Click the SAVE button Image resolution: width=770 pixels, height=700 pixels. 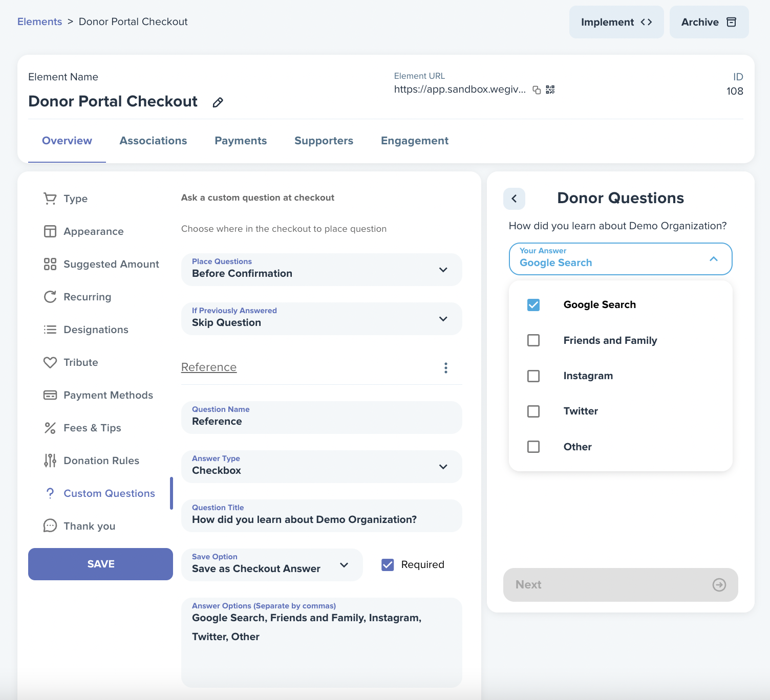click(x=100, y=564)
